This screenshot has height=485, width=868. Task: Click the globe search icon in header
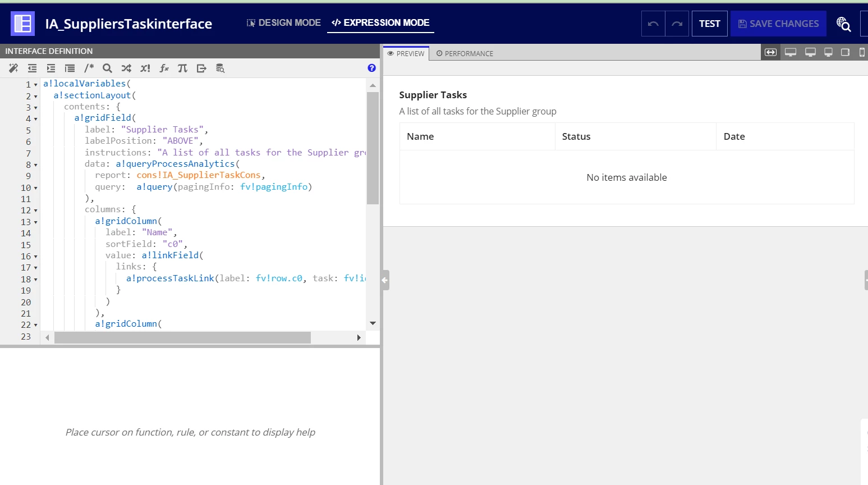(843, 24)
